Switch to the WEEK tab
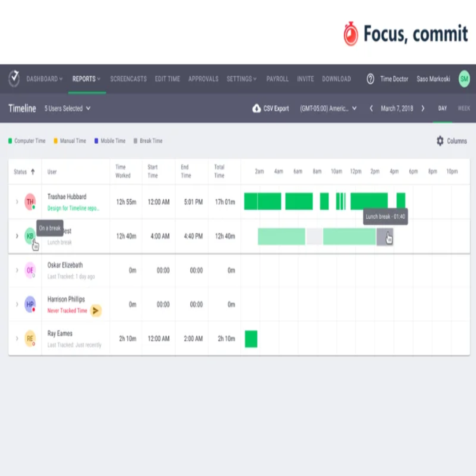Viewport: 476px width, 476px height. [x=464, y=108]
